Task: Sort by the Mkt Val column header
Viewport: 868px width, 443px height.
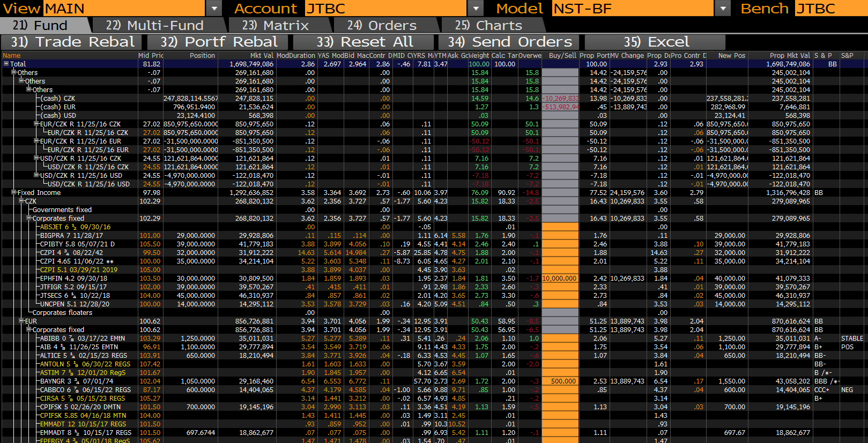Action: pyautogui.click(x=247, y=56)
